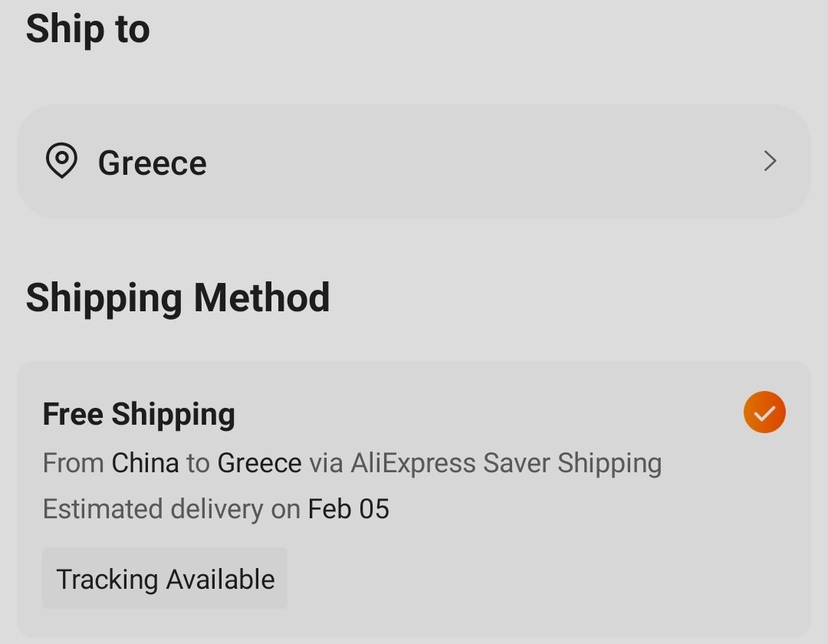Click the word From in route description
This screenshot has width=828, height=644.
tap(74, 463)
